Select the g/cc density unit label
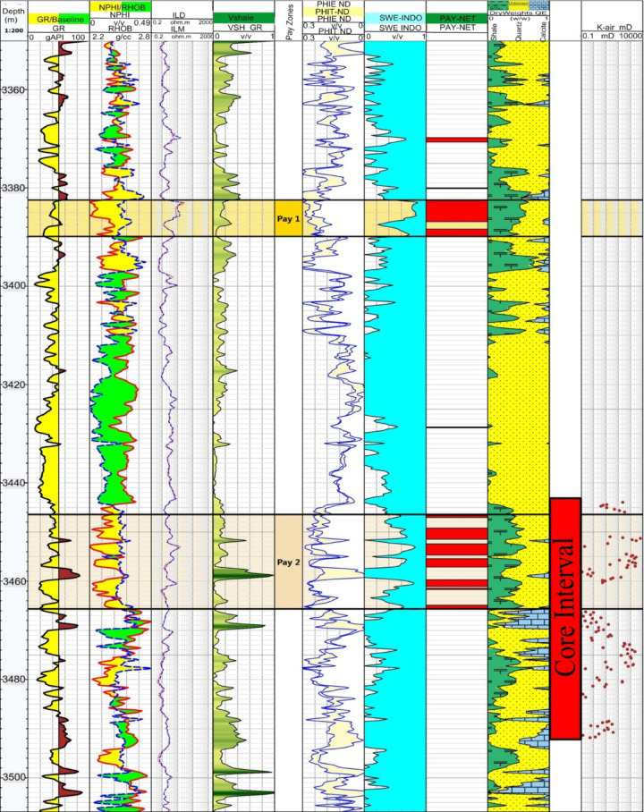This screenshot has width=644, height=812. click(123, 38)
